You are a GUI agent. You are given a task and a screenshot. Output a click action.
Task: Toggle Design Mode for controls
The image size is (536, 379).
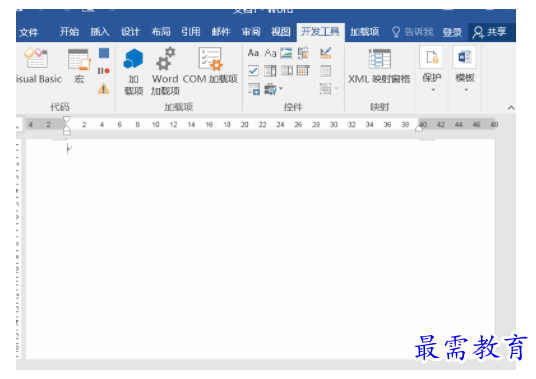(325, 53)
